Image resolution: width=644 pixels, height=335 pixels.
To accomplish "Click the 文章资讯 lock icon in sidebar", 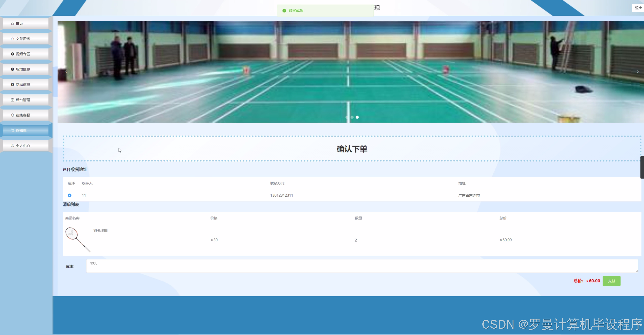I will (x=12, y=39).
